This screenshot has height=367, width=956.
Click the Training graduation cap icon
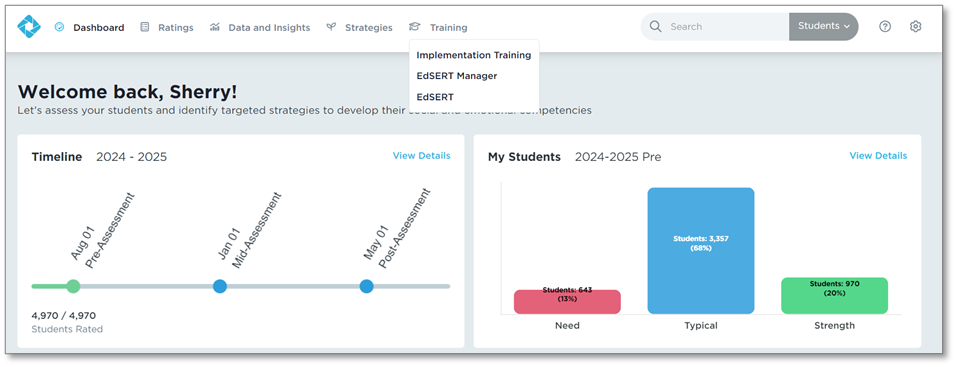pos(415,27)
